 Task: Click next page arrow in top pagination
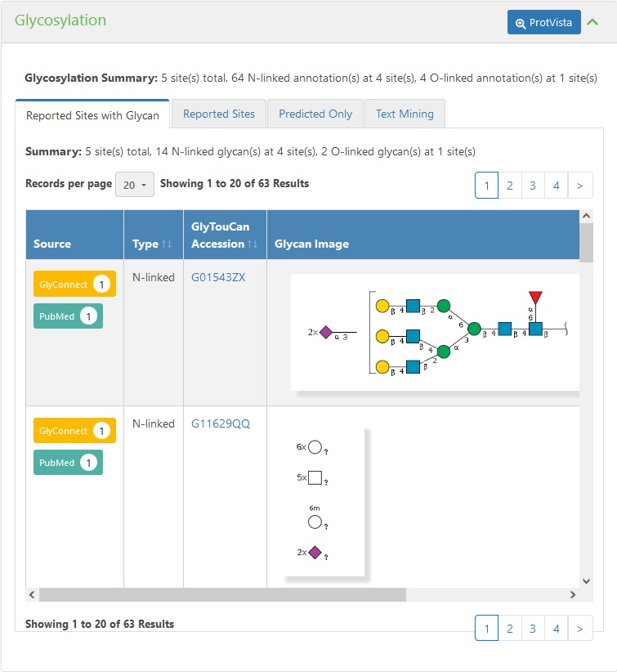579,186
